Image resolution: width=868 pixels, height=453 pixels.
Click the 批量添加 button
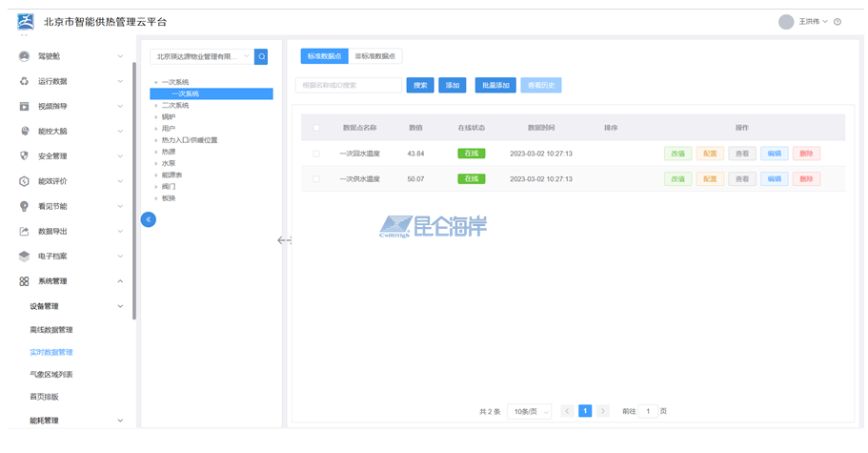[x=495, y=85]
